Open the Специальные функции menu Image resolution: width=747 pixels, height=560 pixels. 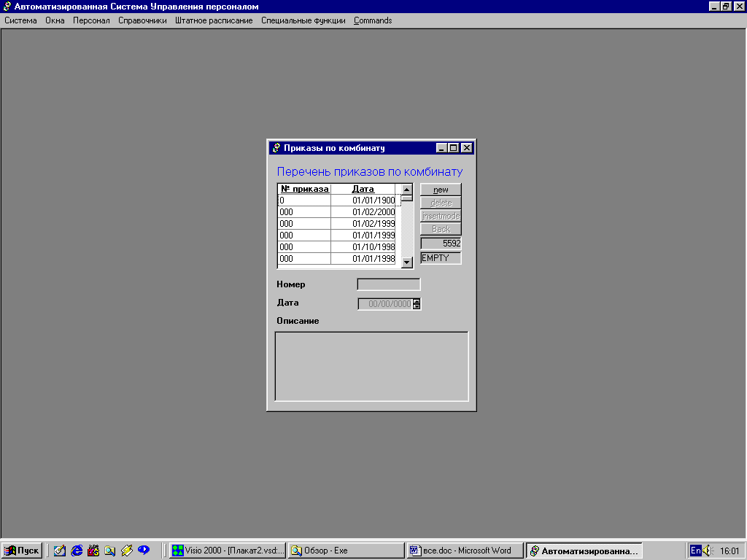[303, 20]
